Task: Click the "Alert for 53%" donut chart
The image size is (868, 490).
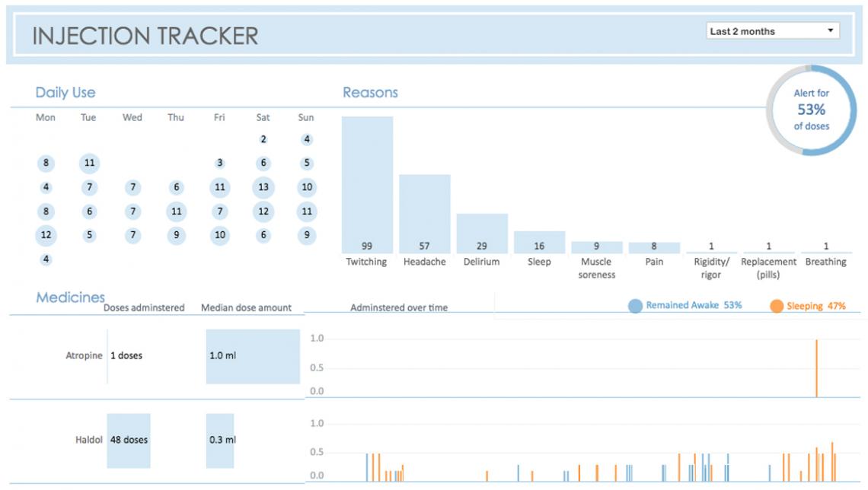Action: click(x=812, y=110)
